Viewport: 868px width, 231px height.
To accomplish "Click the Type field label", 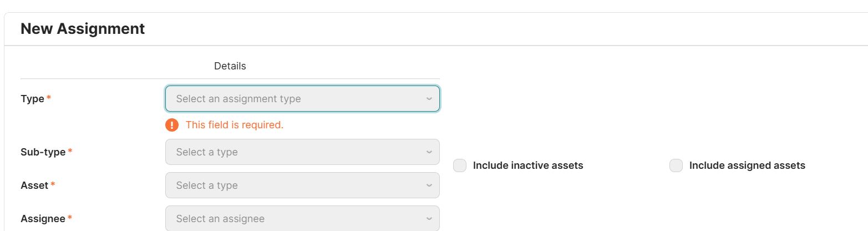I will [x=32, y=99].
